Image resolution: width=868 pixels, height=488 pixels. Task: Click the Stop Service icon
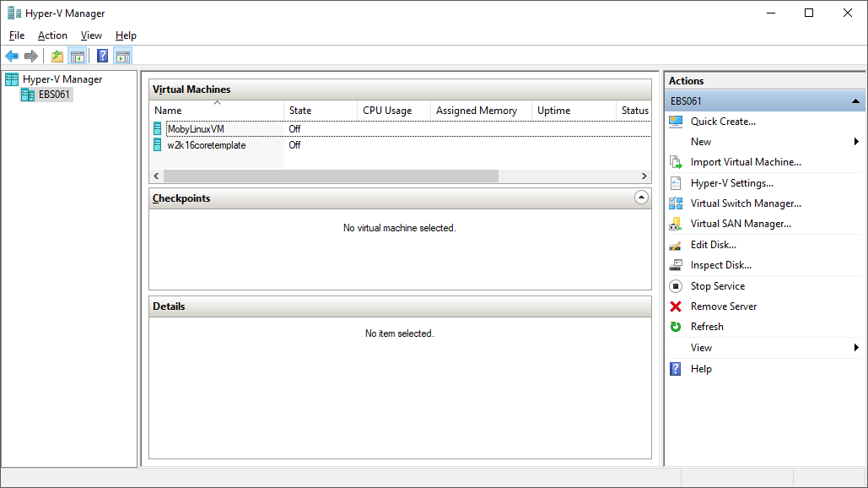tap(676, 286)
